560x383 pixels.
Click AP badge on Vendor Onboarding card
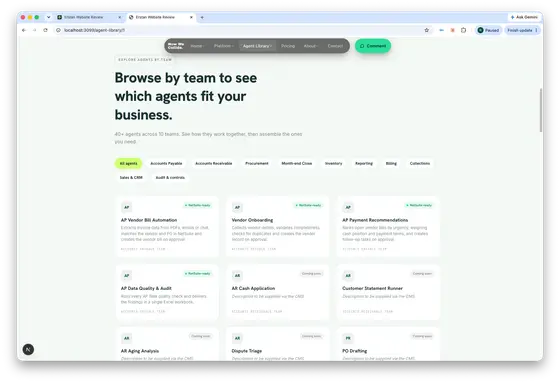coord(238,207)
